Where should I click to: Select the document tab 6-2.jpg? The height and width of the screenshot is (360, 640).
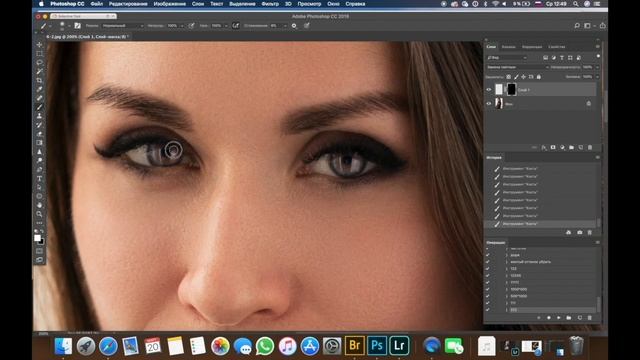87,37
